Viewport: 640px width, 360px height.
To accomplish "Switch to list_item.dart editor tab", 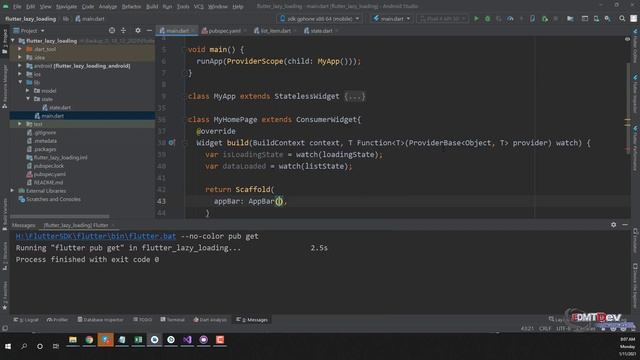I will coord(275,31).
